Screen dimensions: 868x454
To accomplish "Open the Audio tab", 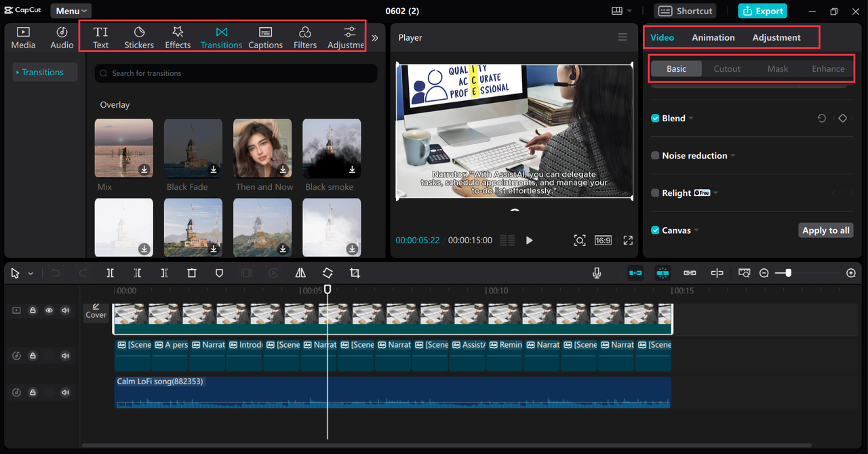I will pyautogui.click(x=62, y=38).
